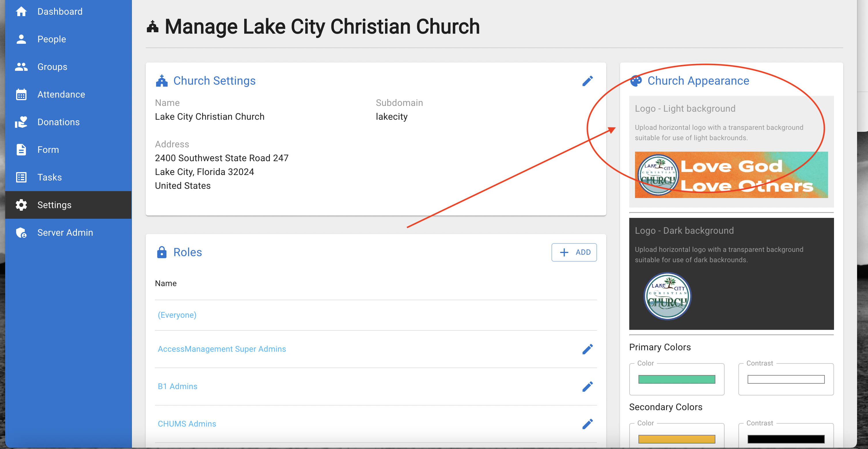Click the Settings gear icon

click(21, 205)
